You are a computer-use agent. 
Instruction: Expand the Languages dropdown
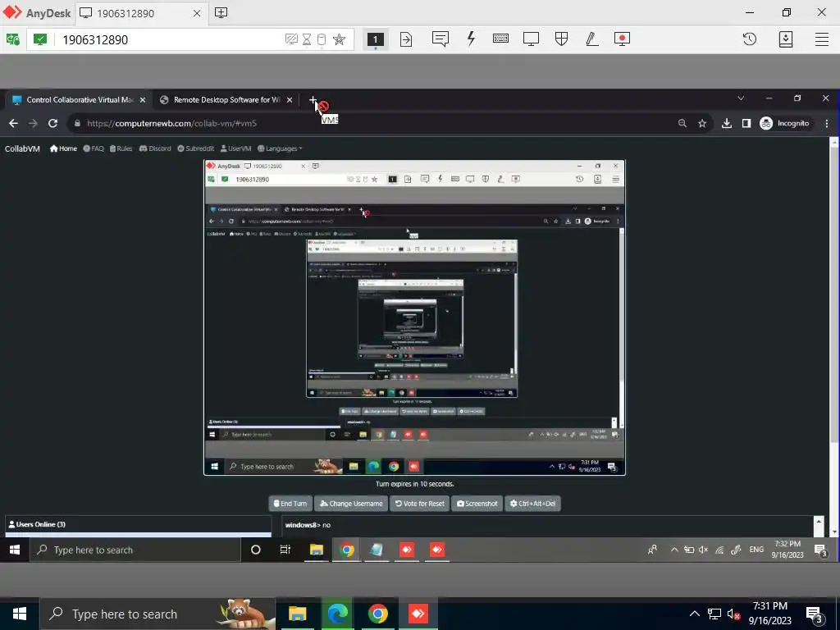click(x=280, y=148)
